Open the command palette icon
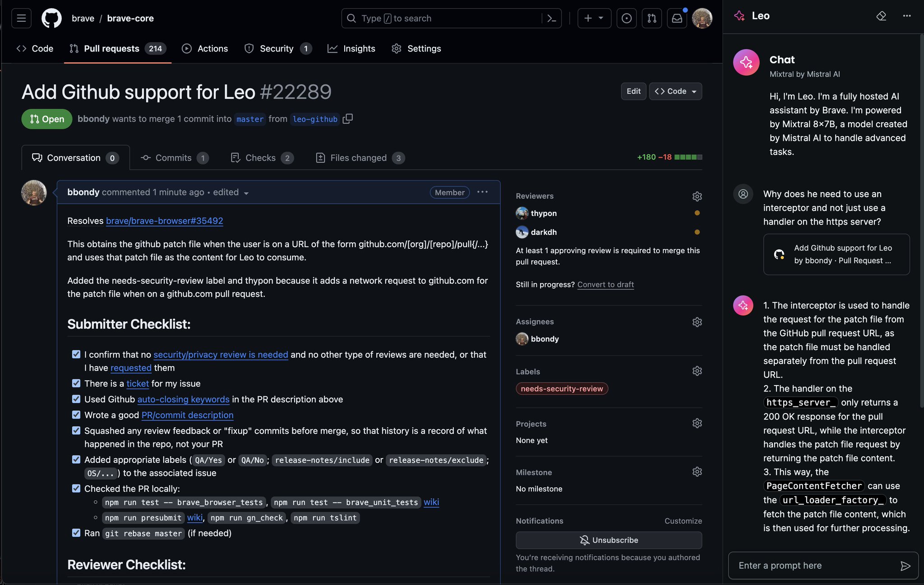 coord(551,18)
